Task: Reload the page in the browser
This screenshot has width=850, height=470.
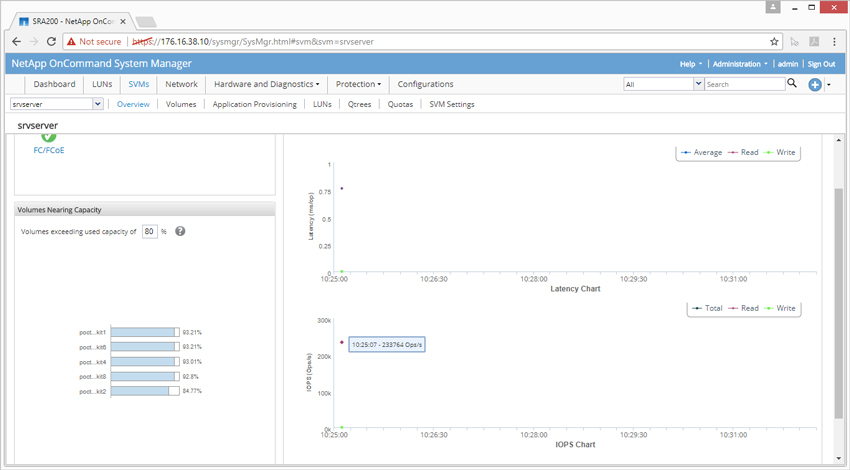Action: click(x=51, y=42)
